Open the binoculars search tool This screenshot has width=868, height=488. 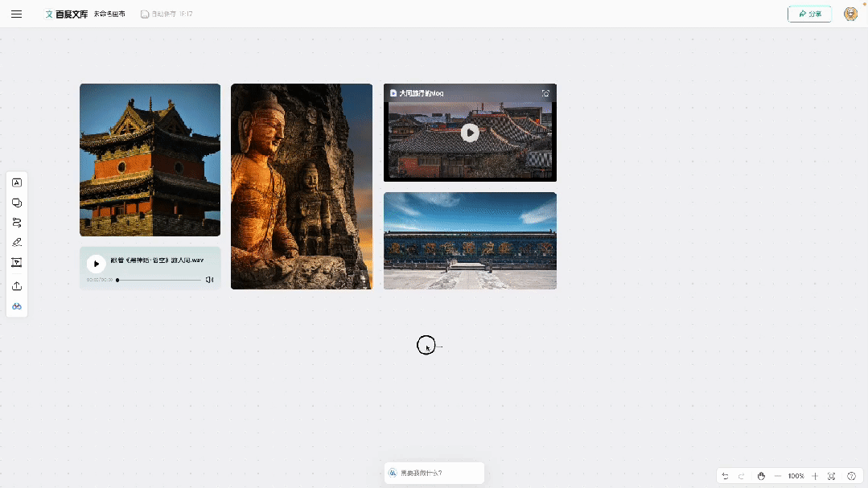[17, 306]
